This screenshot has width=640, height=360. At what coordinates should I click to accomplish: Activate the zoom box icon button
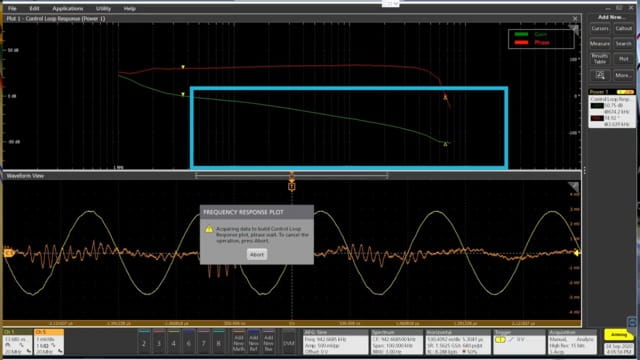click(x=600, y=75)
